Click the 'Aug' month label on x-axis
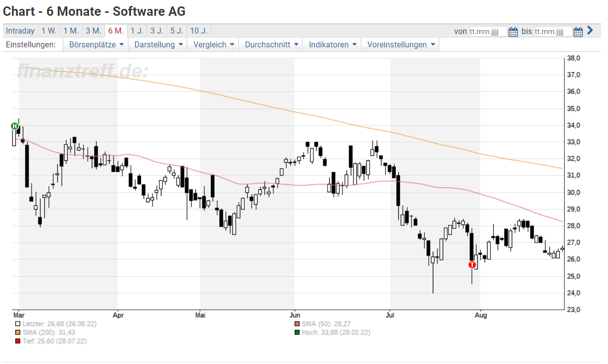Screen dimensions: 608x364 point(480,314)
